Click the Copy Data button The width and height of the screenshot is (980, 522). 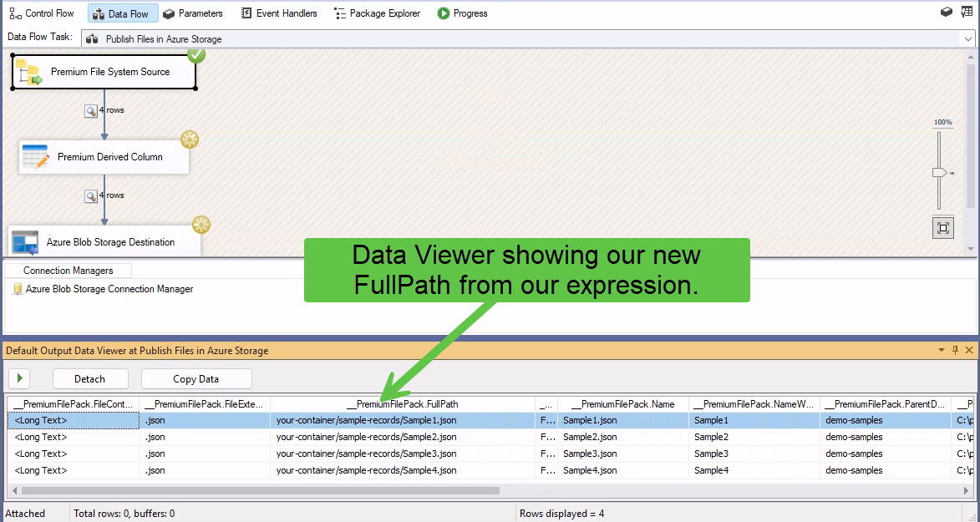196,379
